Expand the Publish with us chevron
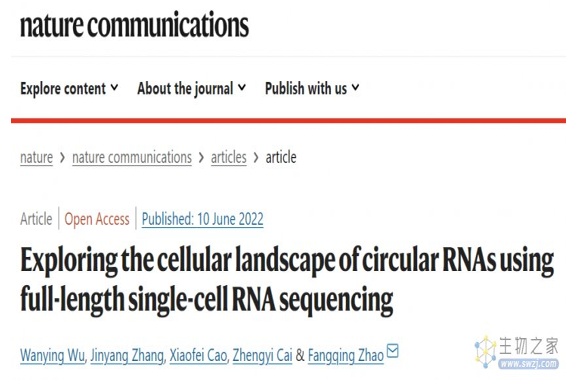The height and width of the screenshot is (382, 585). click(356, 88)
